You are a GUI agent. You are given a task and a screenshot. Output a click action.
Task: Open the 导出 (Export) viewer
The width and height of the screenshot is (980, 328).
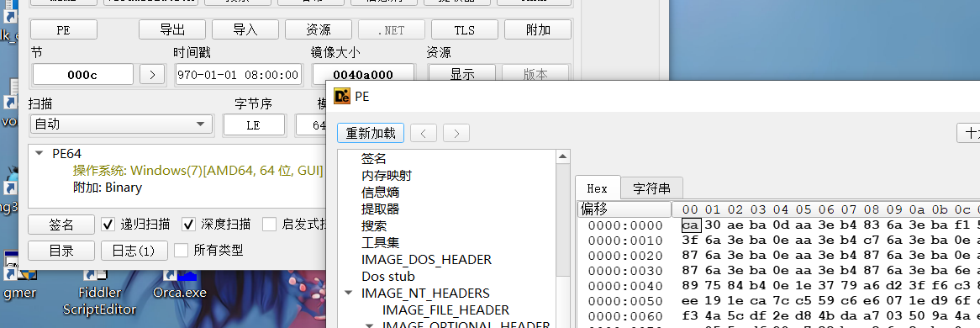[x=172, y=29]
